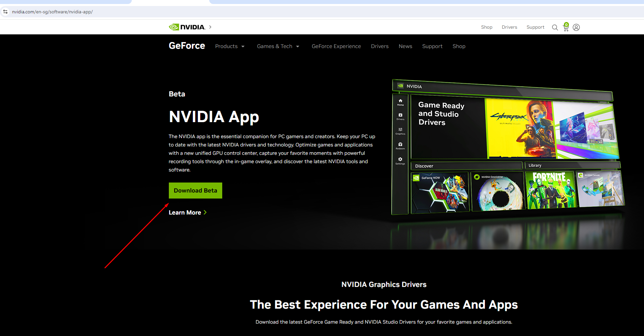Open the News menu in the GeForce navigation
This screenshot has width=644, height=336.
click(405, 46)
